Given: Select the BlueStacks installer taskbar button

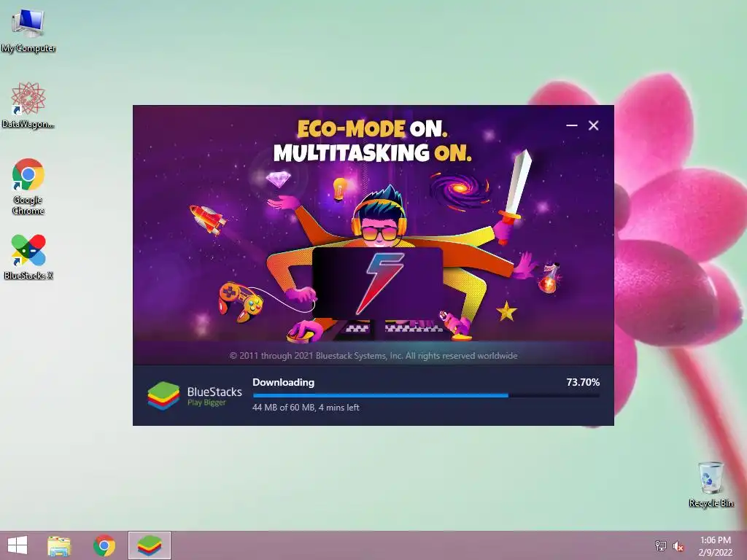Looking at the screenshot, I should tap(149, 545).
